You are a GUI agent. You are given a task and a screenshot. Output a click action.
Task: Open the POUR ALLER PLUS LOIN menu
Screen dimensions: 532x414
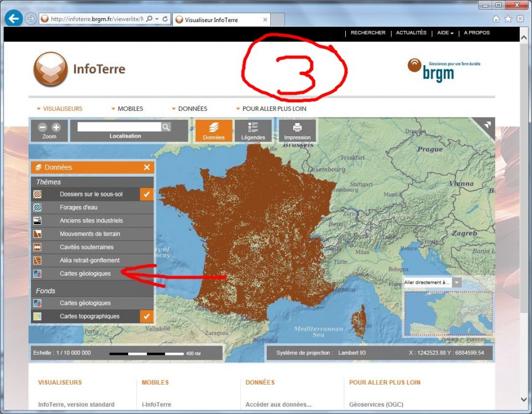(x=271, y=109)
